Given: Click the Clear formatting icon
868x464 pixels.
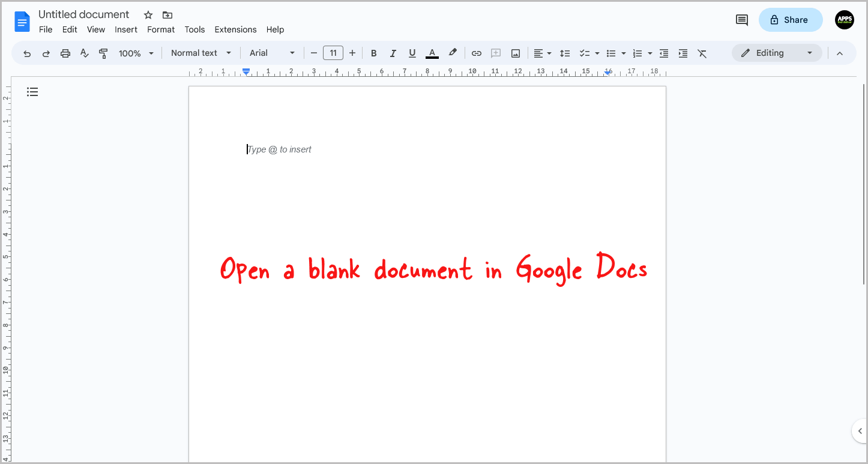Looking at the screenshot, I should click(x=702, y=53).
